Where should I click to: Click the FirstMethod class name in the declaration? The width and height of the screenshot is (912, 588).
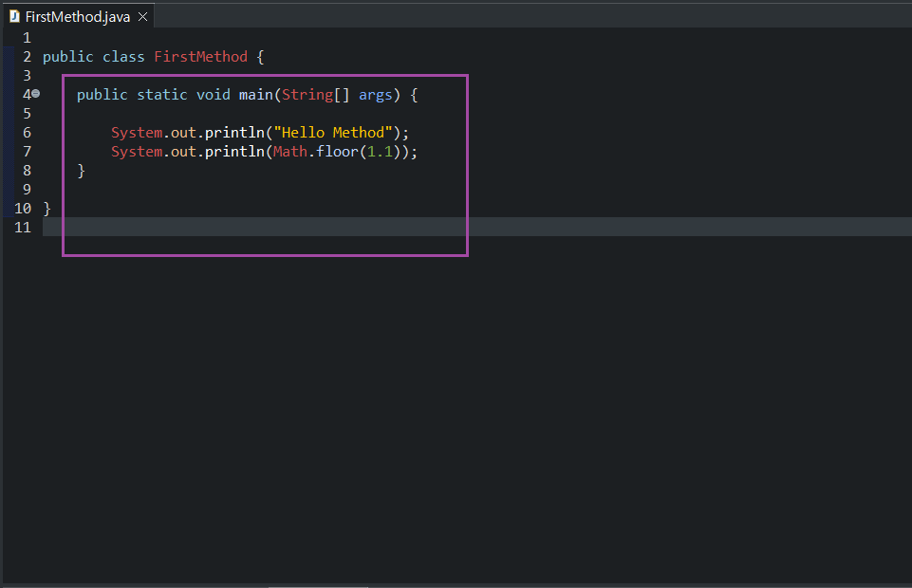[200, 57]
